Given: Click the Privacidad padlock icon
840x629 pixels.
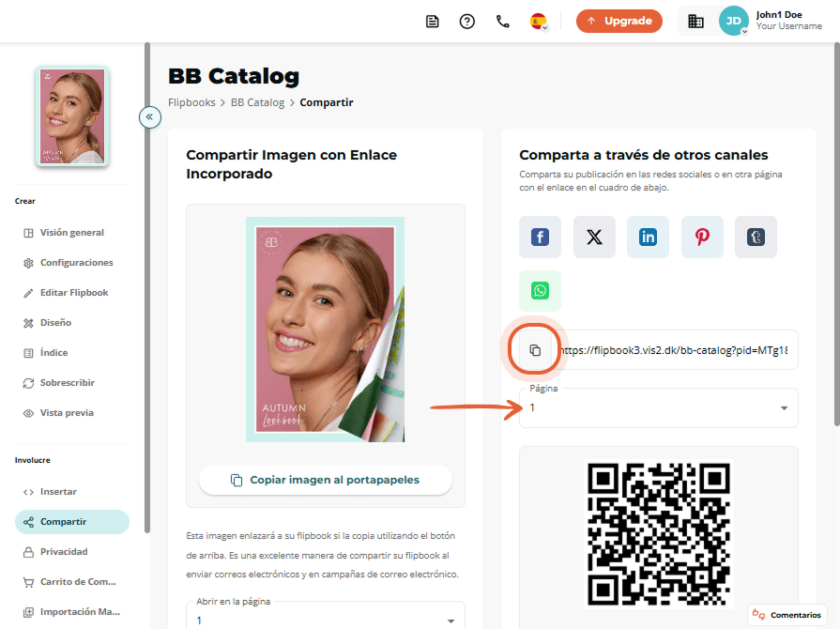Looking at the screenshot, I should coord(28,552).
